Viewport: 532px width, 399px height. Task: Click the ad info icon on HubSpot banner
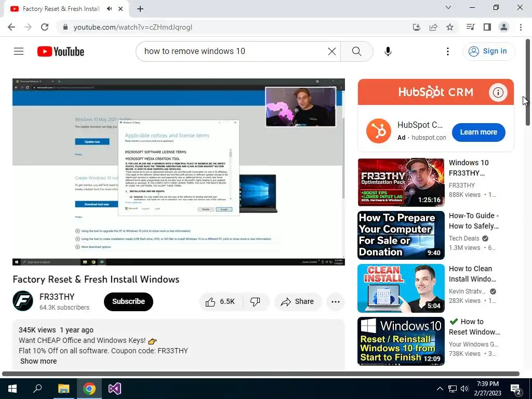point(498,92)
